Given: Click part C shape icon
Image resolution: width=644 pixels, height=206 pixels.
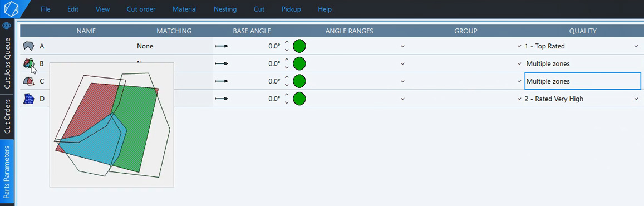Looking at the screenshot, I should coord(28,81).
